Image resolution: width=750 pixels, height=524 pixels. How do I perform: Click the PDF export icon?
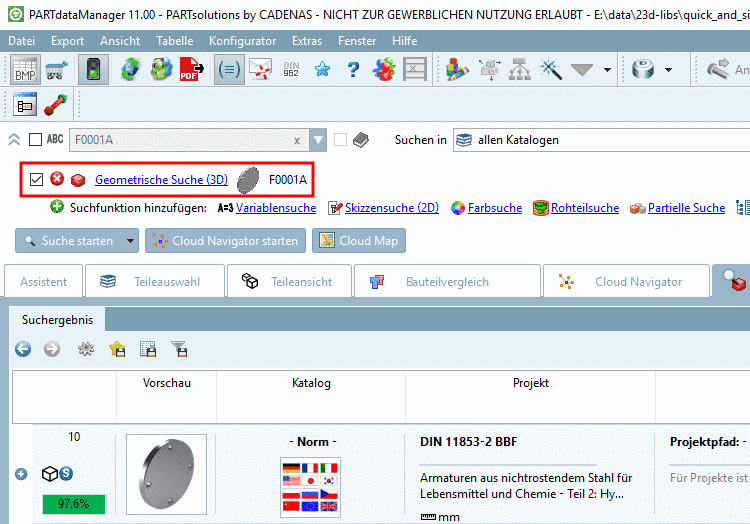tap(191, 70)
